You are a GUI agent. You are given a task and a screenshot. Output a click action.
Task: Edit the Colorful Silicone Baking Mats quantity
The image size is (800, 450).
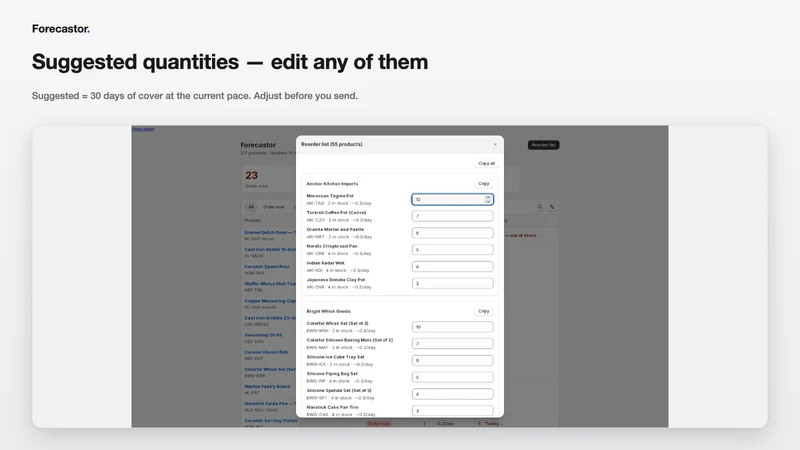point(453,343)
